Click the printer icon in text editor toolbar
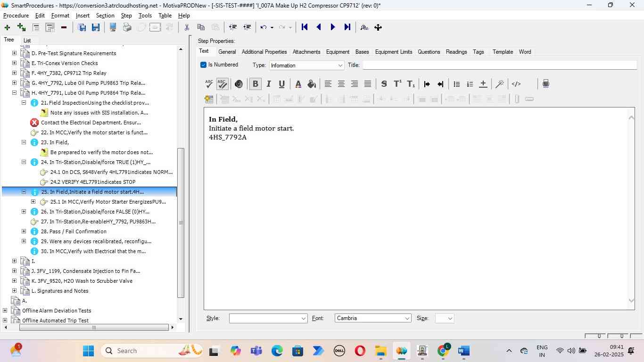Screen dimensions: 644x362 pyautogui.click(x=546, y=84)
